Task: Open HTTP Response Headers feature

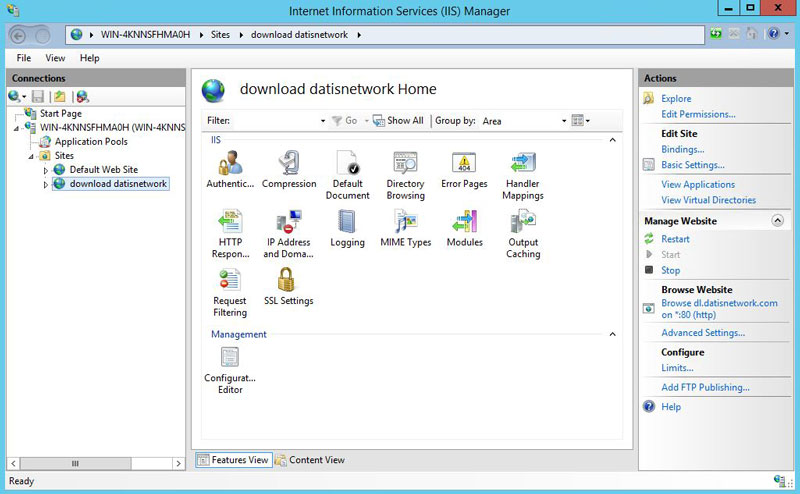Action: [230, 234]
